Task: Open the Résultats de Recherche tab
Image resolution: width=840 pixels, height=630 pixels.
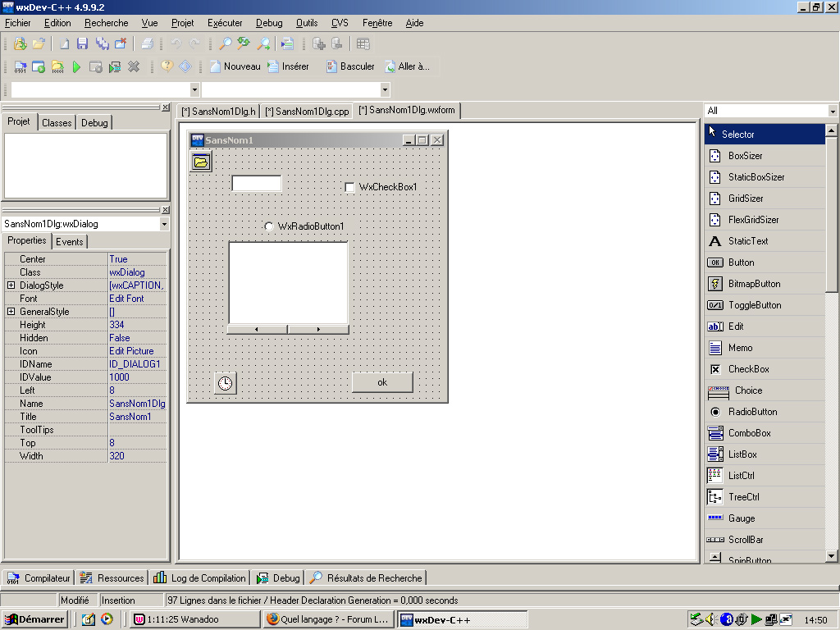Action: click(367, 578)
